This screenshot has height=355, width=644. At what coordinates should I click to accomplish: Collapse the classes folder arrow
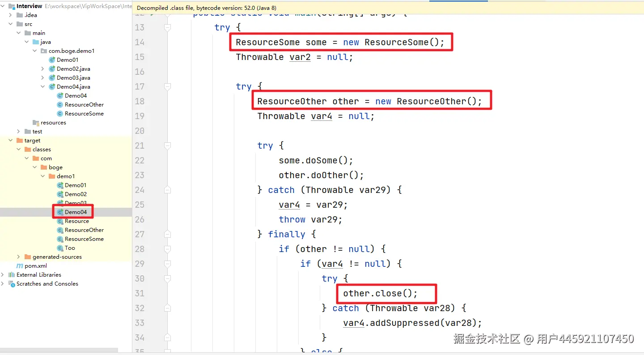(x=19, y=150)
